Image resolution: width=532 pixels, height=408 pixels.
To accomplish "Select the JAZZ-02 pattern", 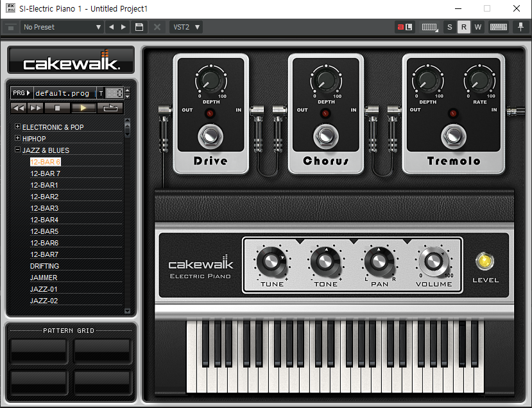I will pos(44,301).
